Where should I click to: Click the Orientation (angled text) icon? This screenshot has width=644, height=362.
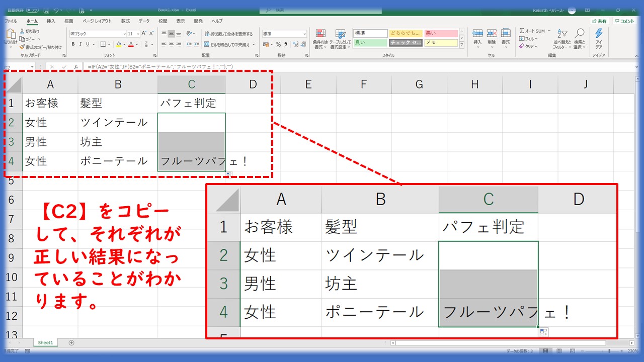189,34
